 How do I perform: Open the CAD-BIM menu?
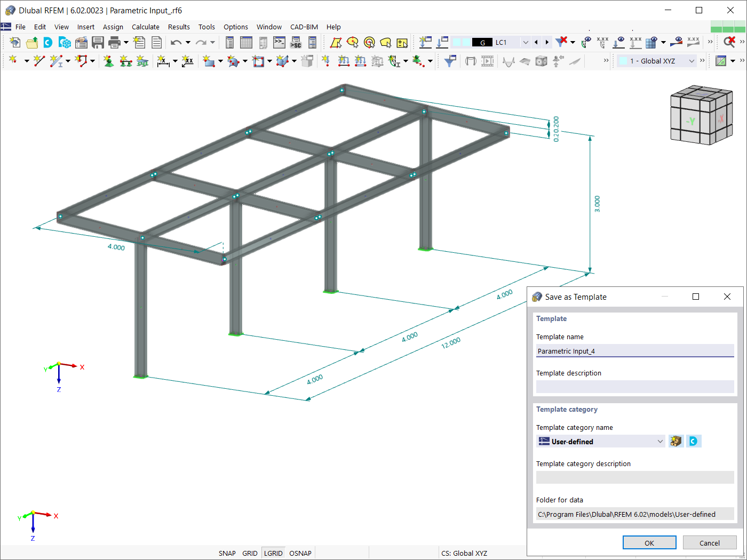coord(304,27)
